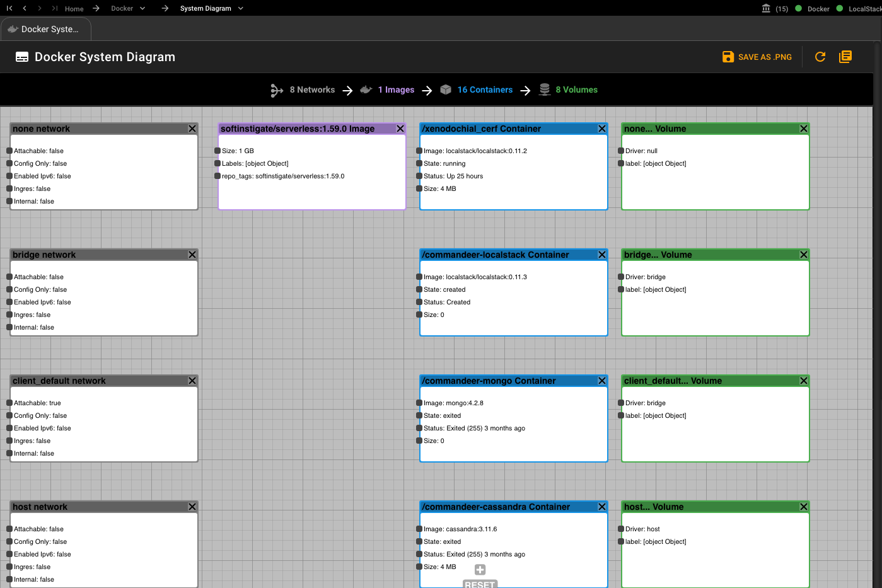
Task: Expand the Docker breadcrumb dropdown
Action: [142, 9]
